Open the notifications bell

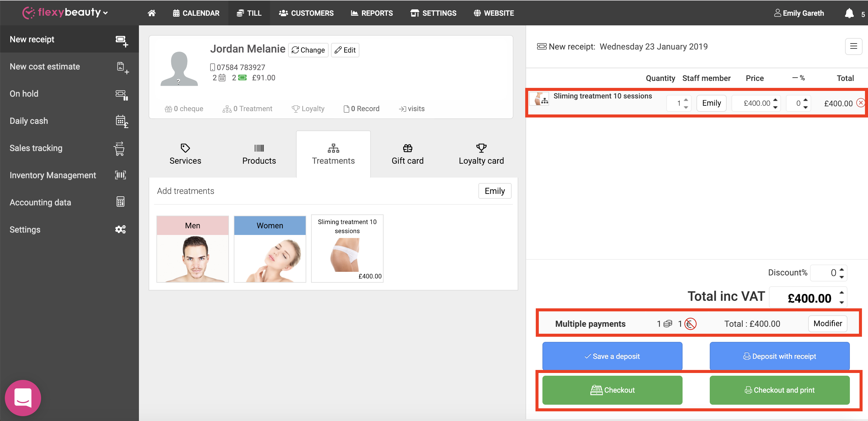(849, 13)
